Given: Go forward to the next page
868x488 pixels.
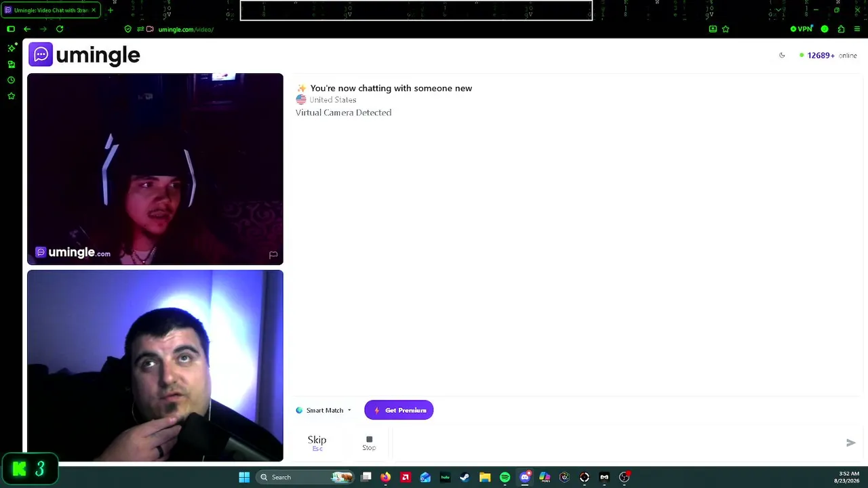Looking at the screenshot, I should click(x=43, y=29).
